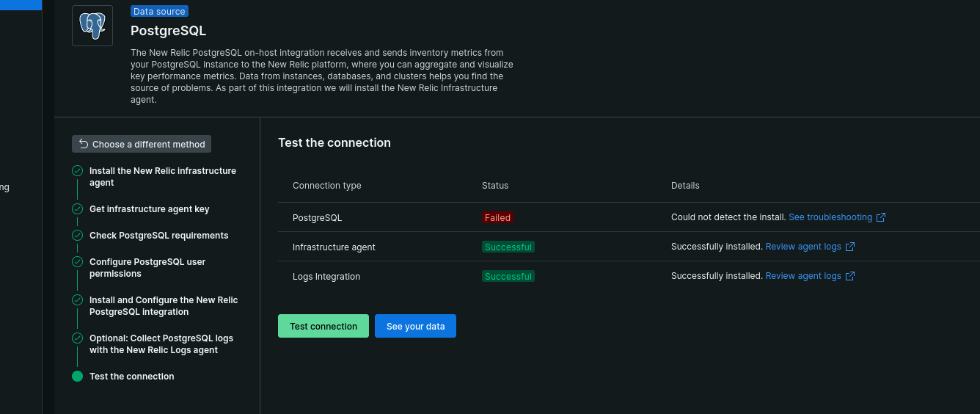Click Could not detect the install text
The width and height of the screenshot is (980, 414).
tap(728, 217)
